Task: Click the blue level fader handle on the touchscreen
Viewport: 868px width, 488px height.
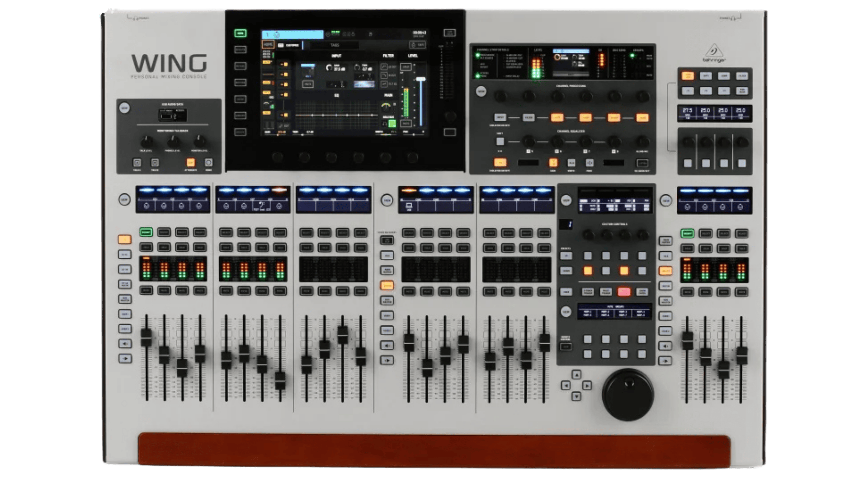Action: click(x=421, y=79)
